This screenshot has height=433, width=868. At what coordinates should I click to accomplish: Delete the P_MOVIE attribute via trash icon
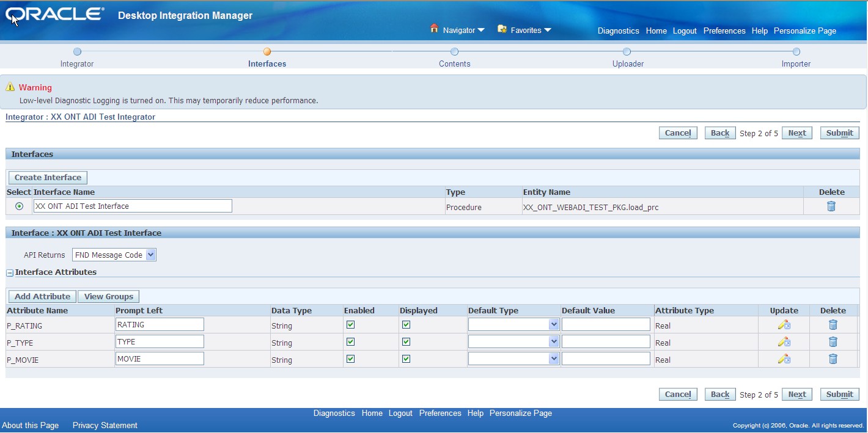point(832,358)
